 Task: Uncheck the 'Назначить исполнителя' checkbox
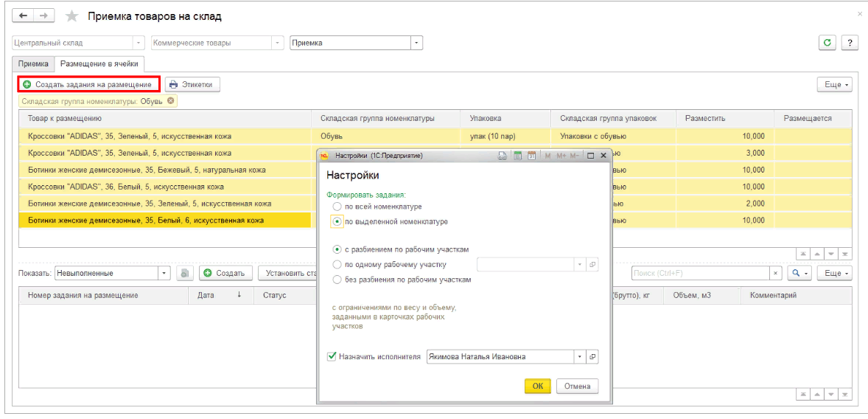(x=332, y=356)
